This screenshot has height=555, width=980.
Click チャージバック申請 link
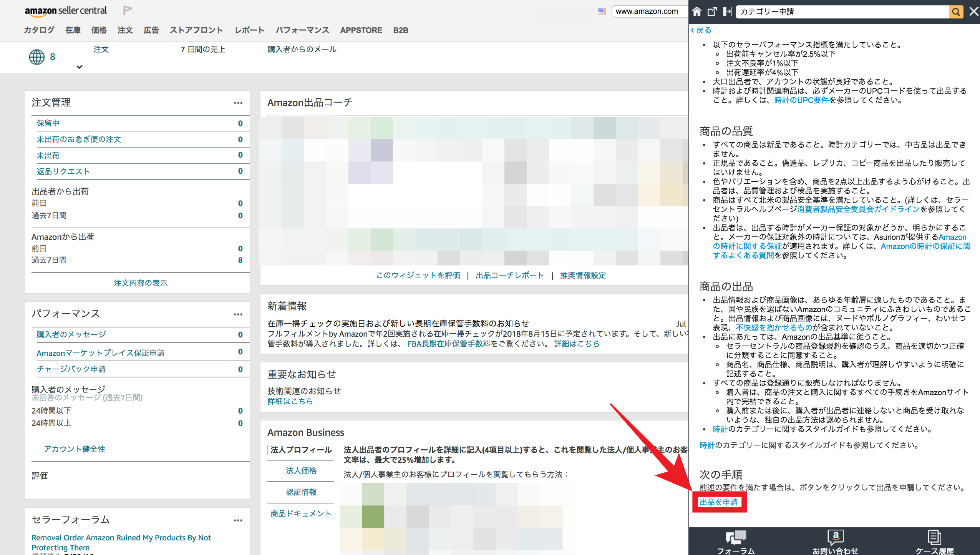(71, 369)
